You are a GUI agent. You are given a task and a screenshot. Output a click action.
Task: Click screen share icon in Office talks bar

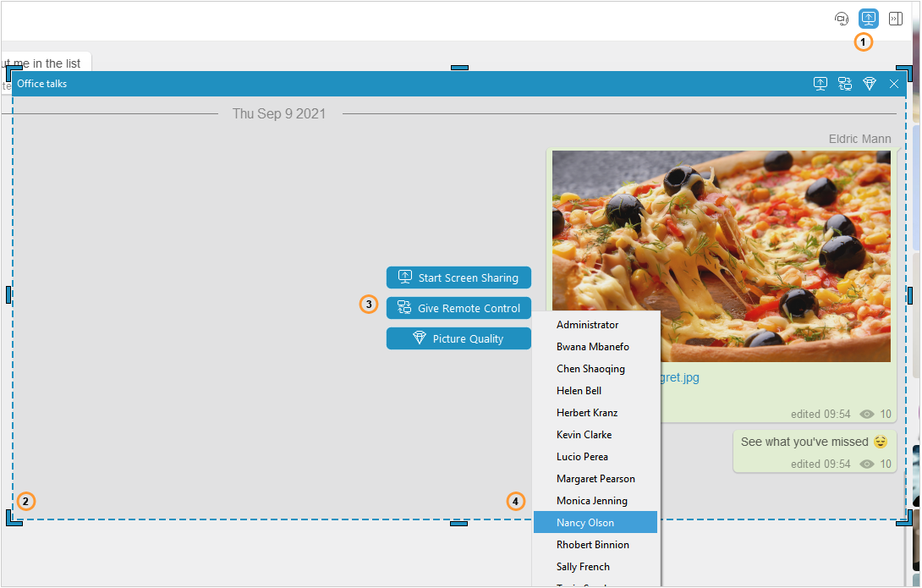tap(820, 84)
